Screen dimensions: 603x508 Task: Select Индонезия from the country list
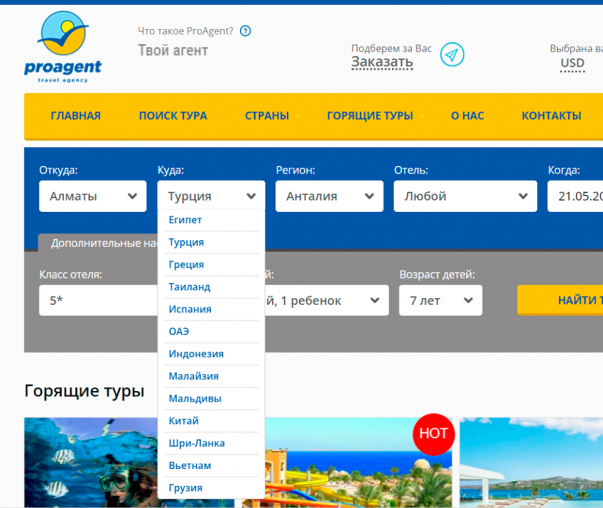[211, 354]
